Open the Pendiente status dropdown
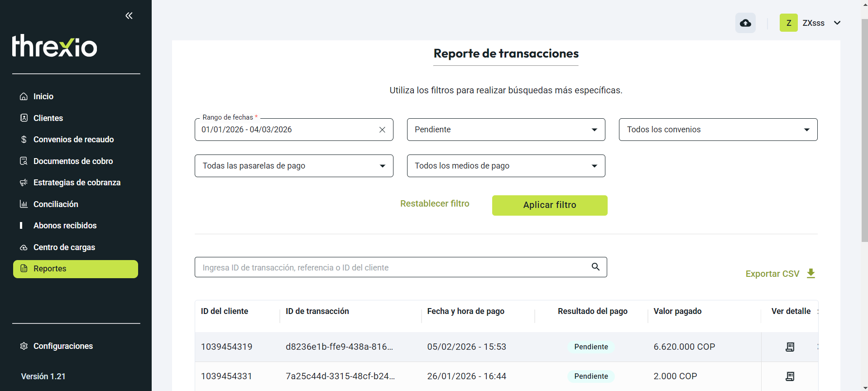This screenshot has width=868, height=391. (x=506, y=130)
